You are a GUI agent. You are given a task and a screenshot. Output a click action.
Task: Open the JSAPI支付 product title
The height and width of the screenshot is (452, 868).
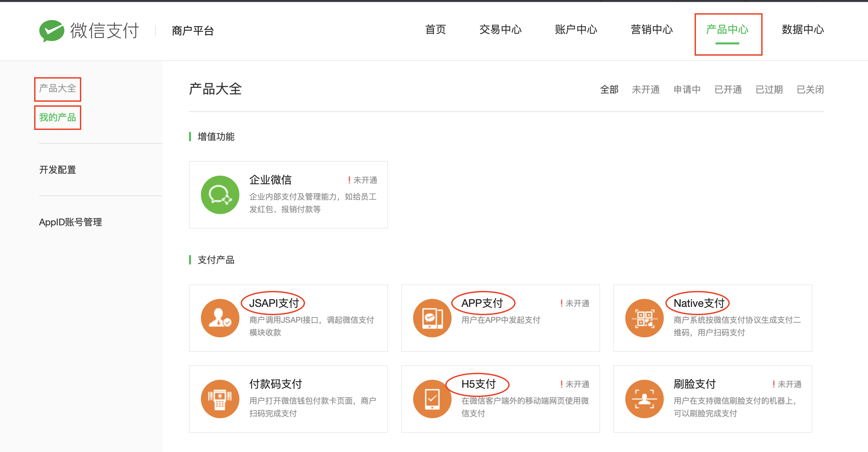click(x=274, y=303)
